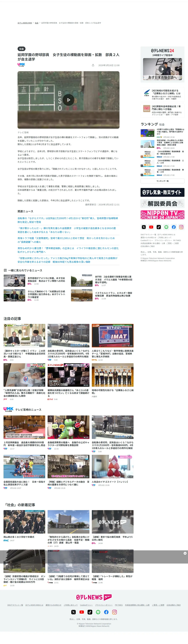Click the 日テレNEWS NNN footer logo
188x644 pixels.
(x=94, y=597)
